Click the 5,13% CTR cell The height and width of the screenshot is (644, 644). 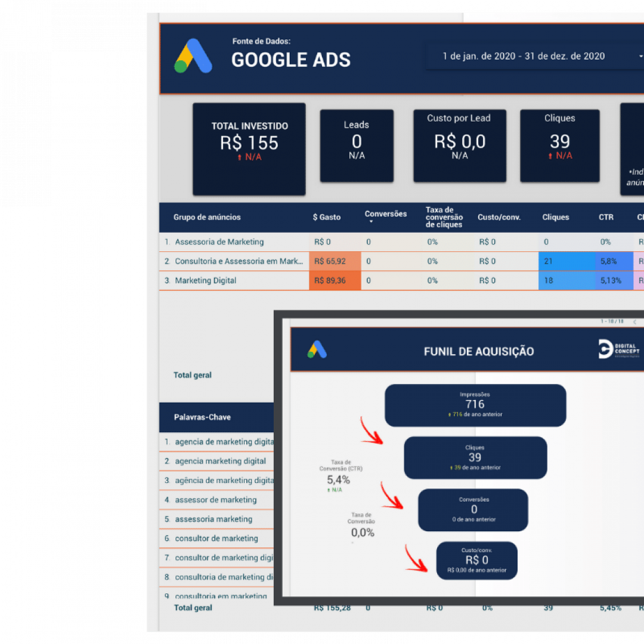click(x=614, y=280)
